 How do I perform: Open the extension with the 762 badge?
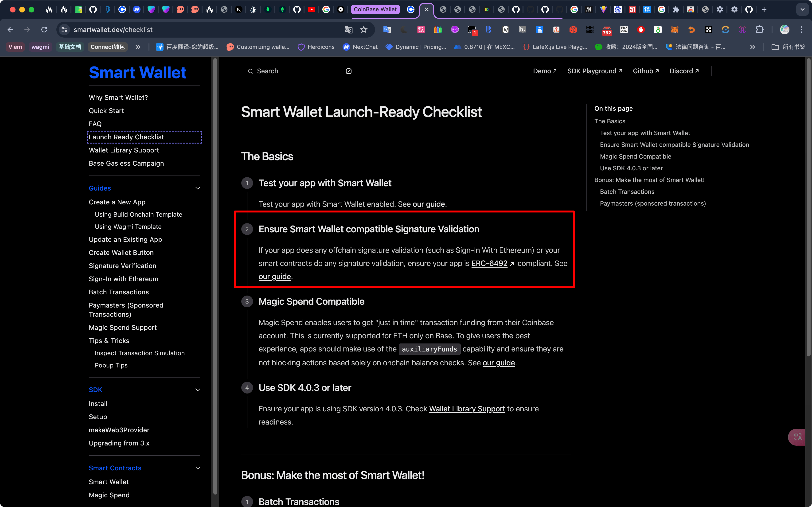(x=607, y=30)
